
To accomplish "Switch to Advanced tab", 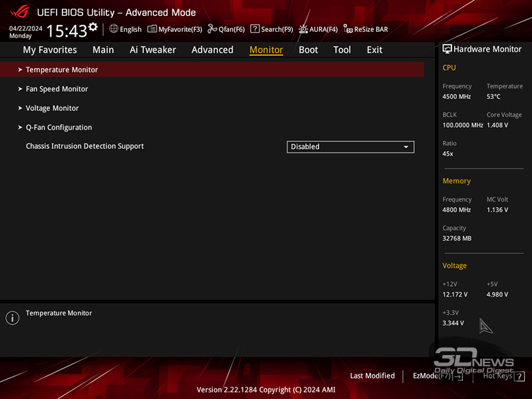I will point(212,50).
